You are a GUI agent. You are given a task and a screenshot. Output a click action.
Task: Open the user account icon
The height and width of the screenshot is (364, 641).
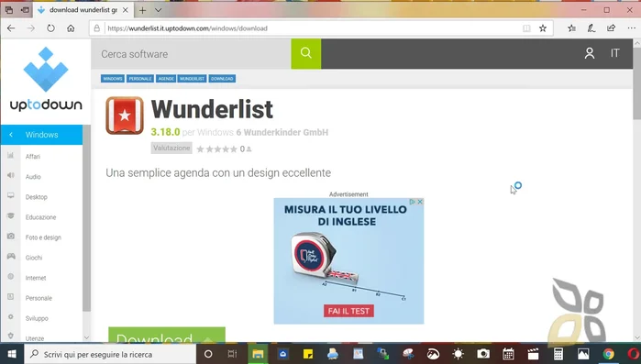point(590,53)
